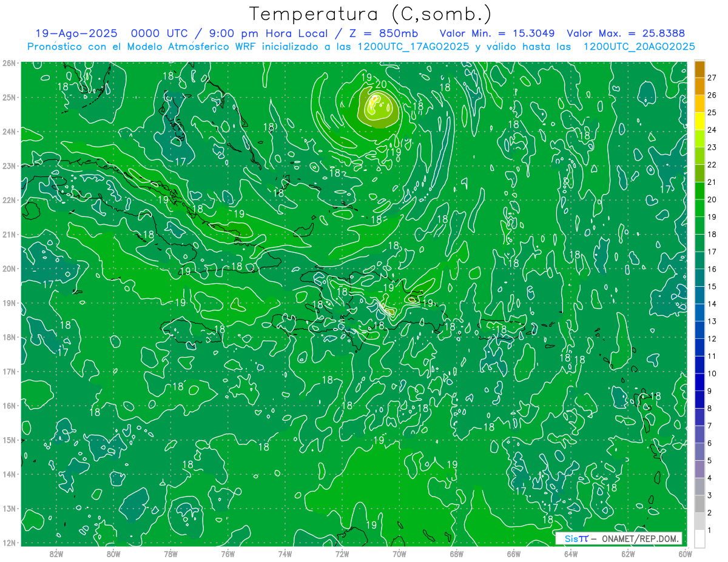Click 'Valor Min. = 15.3049' value
This screenshot has width=728, height=562.
pos(497,33)
